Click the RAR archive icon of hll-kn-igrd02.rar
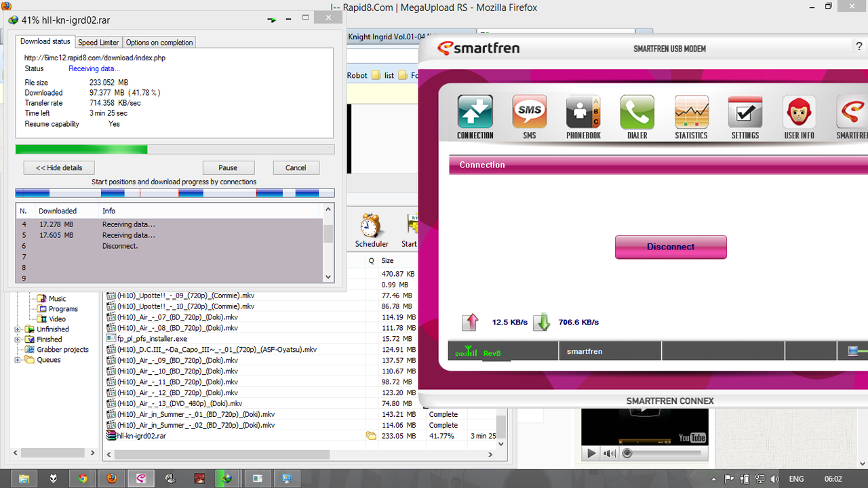 coord(111,436)
